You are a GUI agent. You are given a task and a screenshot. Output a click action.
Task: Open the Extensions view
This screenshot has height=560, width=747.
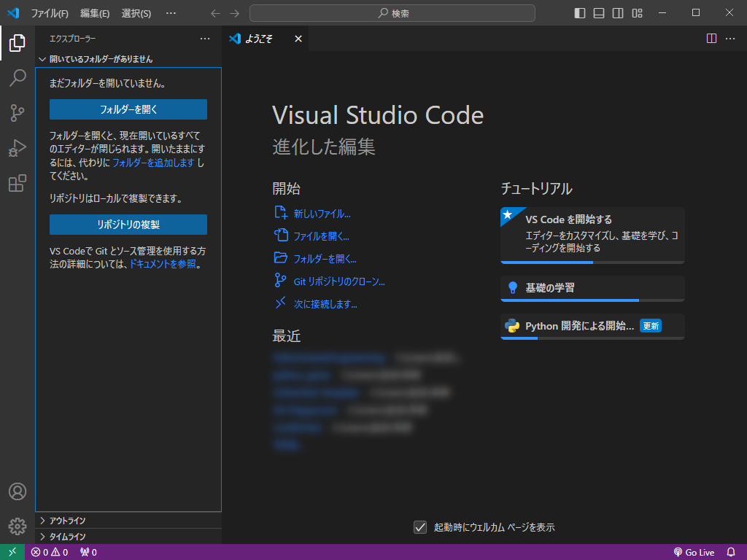pos(18,183)
